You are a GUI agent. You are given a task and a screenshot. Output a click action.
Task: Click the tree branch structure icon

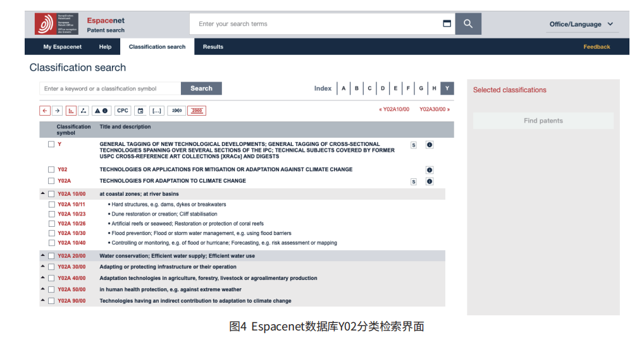[x=84, y=111]
